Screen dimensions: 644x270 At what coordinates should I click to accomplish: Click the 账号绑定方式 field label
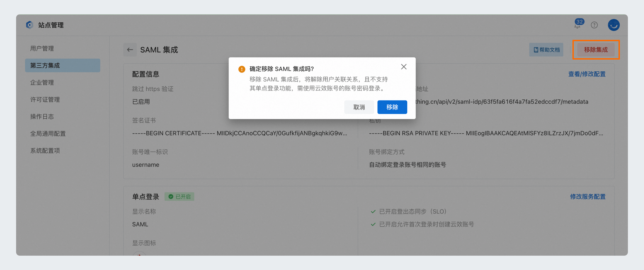[x=386, y=152]
